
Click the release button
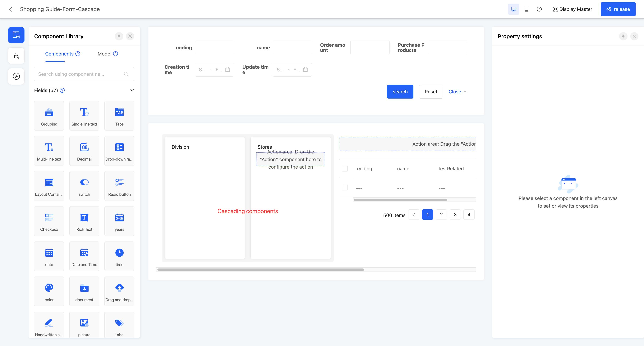[x=618, y=9]
